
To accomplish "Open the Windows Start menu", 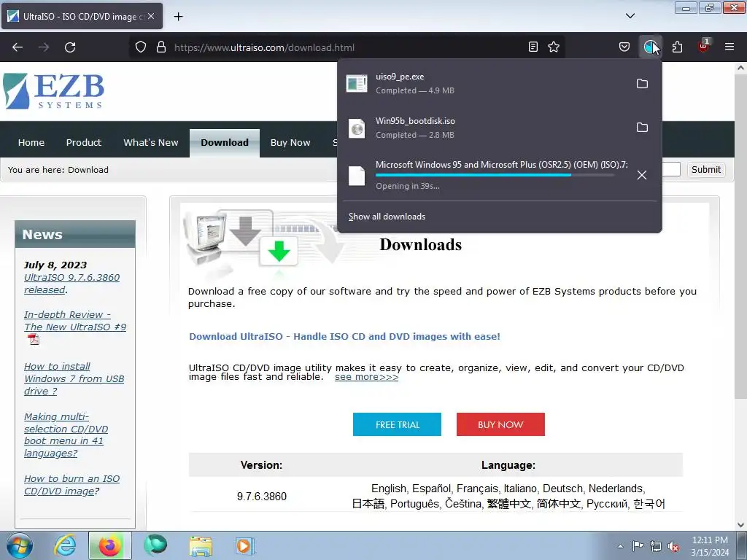I will tap(20, 545).
